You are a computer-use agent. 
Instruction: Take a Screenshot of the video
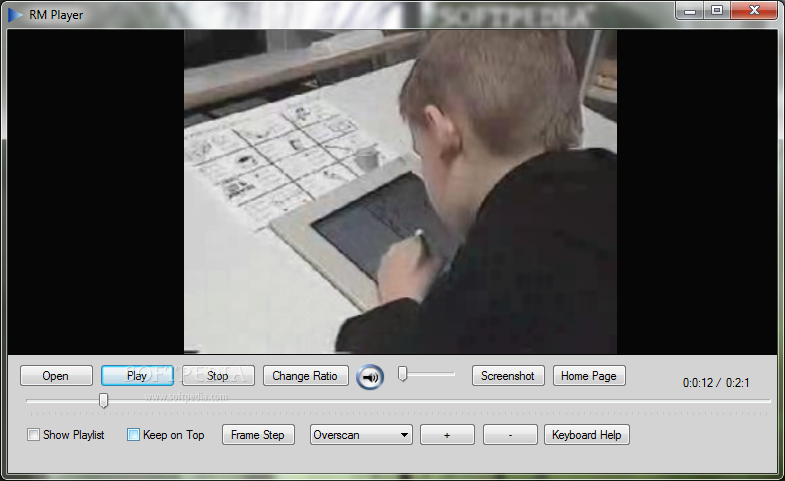tap(508, 376)
